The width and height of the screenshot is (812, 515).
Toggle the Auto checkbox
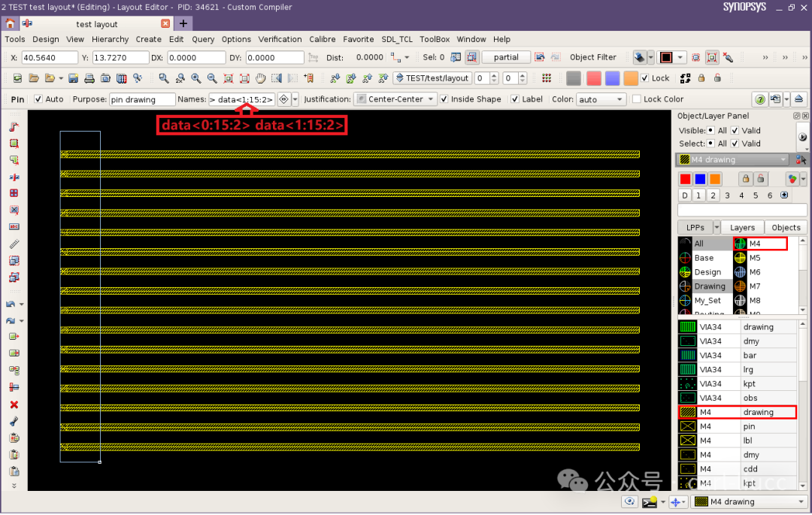tap(38, 98)
